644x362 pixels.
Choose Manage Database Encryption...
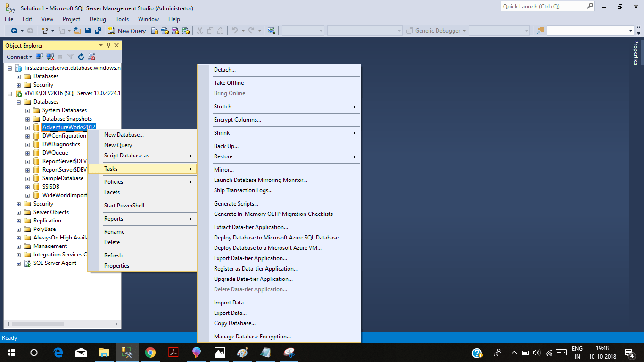279,337
